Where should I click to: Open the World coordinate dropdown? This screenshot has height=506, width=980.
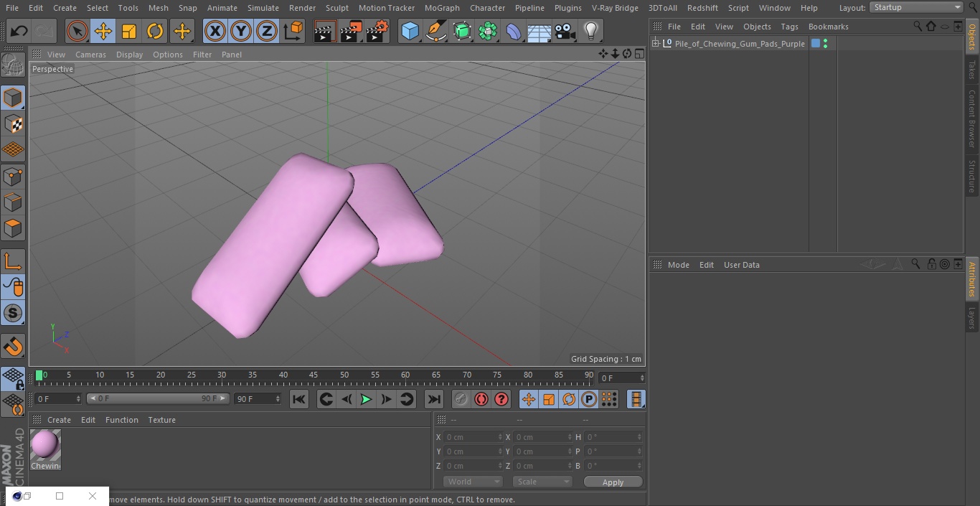[x=472, y=482]
